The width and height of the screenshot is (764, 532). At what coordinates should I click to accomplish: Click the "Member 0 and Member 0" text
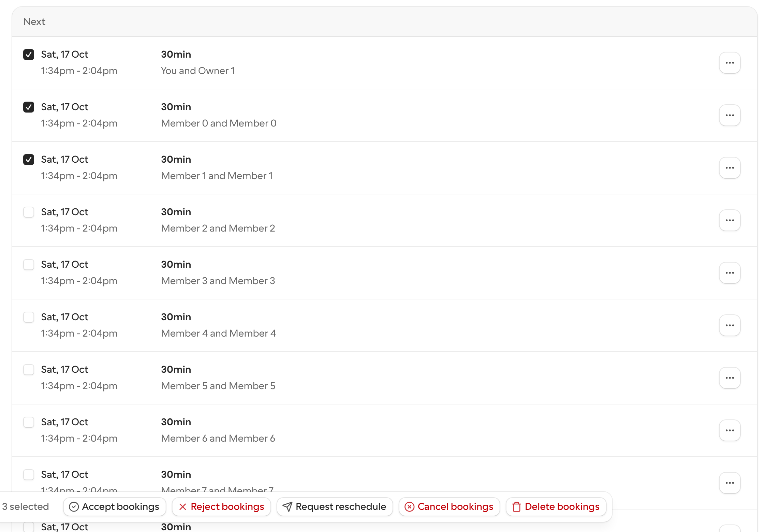219,123
